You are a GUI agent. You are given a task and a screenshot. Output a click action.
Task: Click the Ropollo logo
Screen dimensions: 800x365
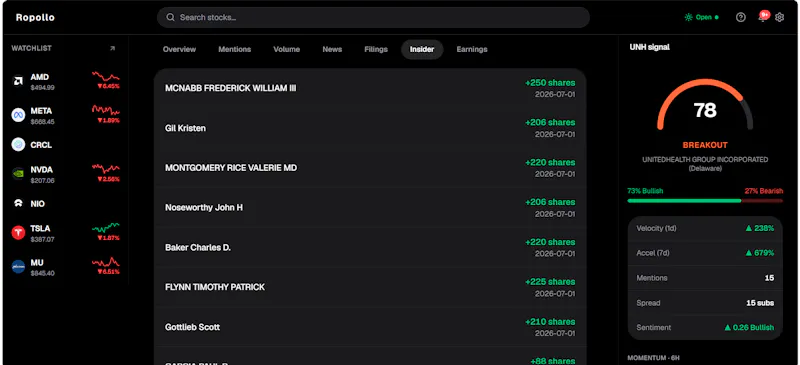(35, 17)
